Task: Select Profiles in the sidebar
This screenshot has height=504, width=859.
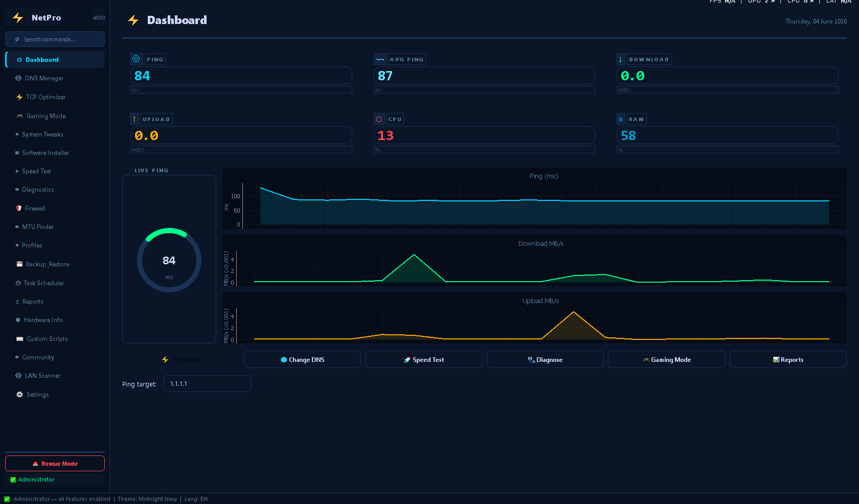Action: (x=55, y=245)
